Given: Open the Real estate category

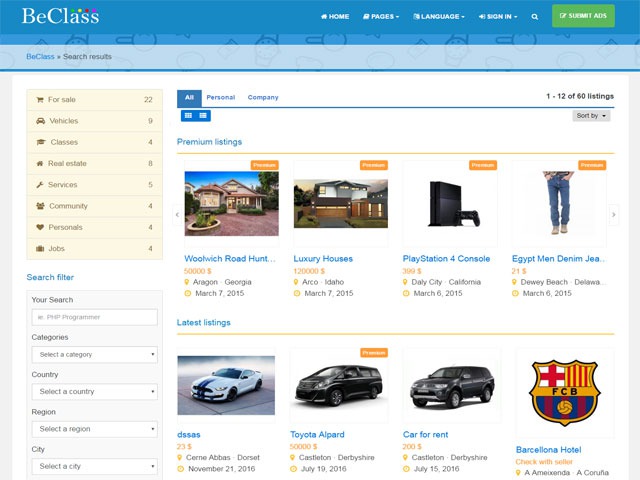Looking at the screenshot, I should [95, 163].
